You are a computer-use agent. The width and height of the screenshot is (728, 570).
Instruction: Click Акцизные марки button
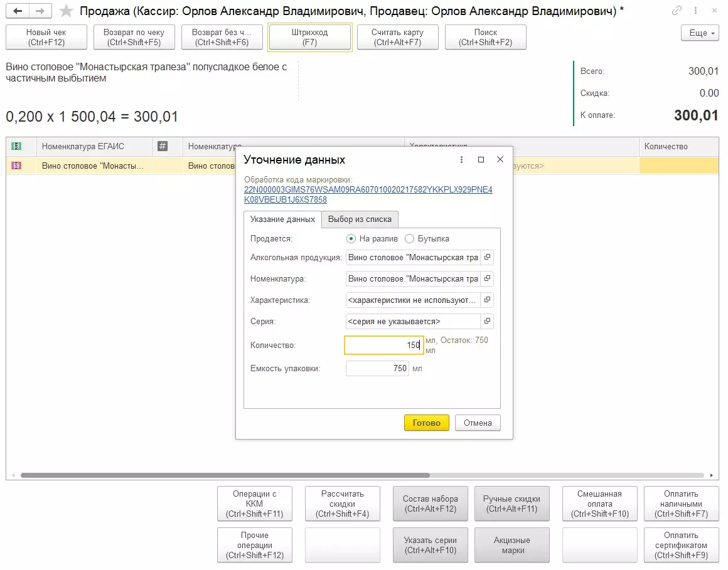click(x=511, y=545)
